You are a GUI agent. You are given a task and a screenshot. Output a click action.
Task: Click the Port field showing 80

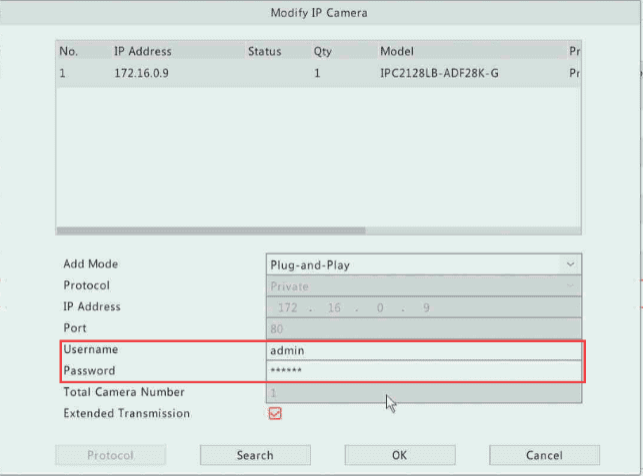coord(422,328)
